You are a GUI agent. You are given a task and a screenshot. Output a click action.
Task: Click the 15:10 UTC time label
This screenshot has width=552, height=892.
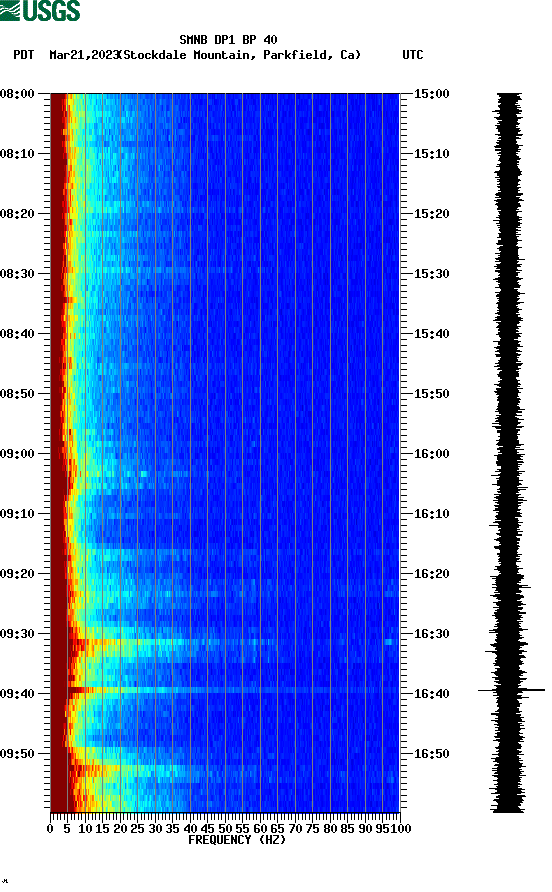[431, 154]
